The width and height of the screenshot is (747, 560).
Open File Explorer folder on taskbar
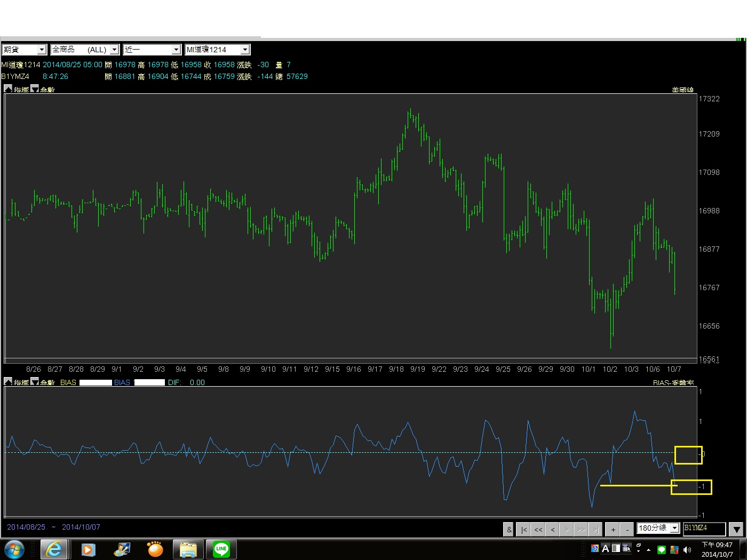coord(188,549)
